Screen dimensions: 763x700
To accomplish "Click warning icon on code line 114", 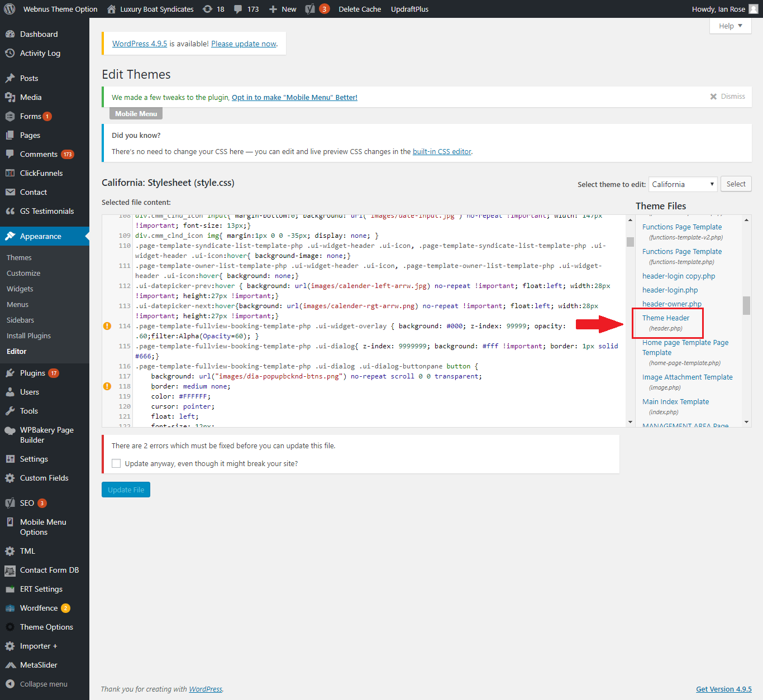I will pos(107,326).
